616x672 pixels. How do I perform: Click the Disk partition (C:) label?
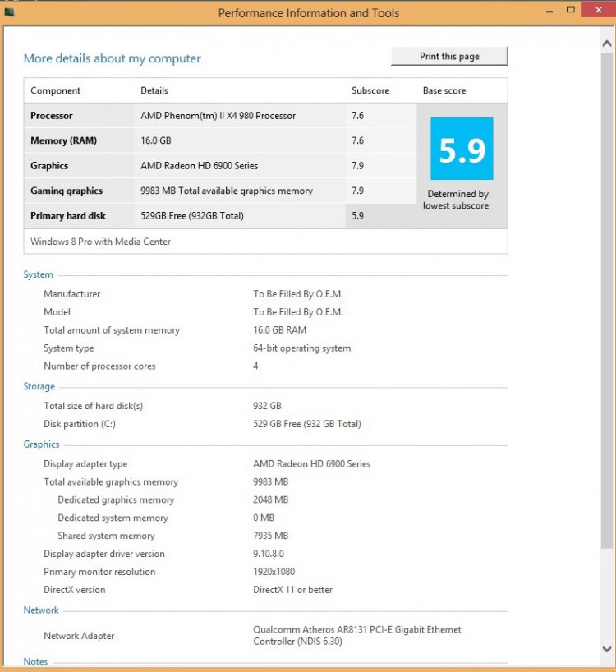coord(79,424)
